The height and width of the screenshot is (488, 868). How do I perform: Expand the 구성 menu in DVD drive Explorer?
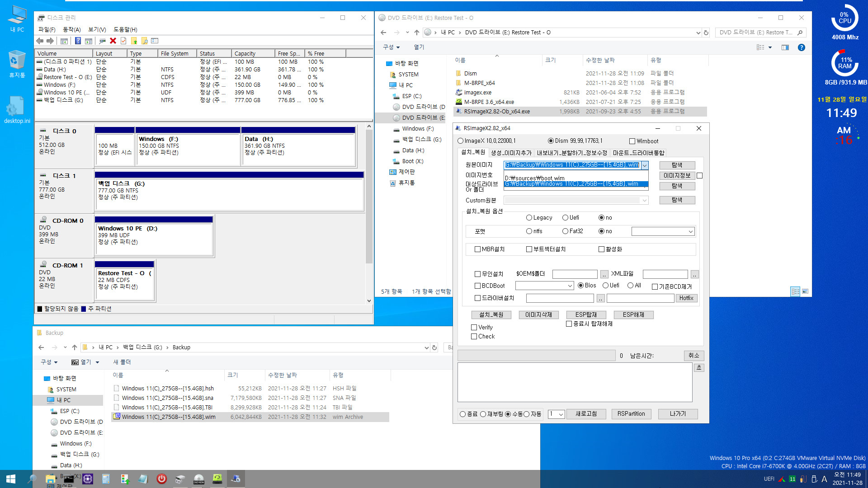pyautogui.click(x=391, y=47)
